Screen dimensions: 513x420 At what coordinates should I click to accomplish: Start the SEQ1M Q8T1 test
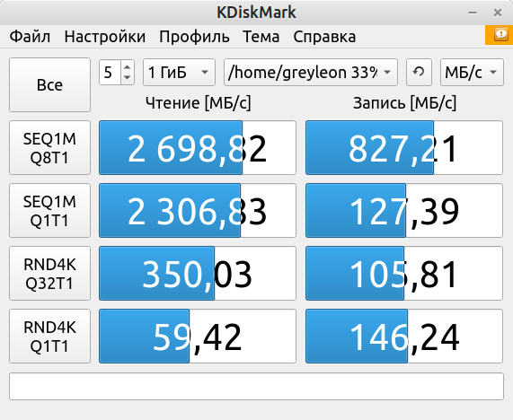49,148
